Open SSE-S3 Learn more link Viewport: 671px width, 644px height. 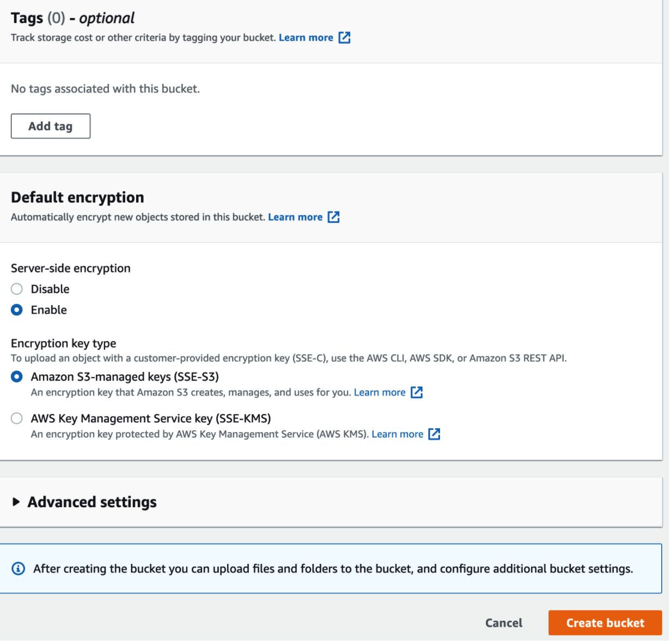click(380, 392)
